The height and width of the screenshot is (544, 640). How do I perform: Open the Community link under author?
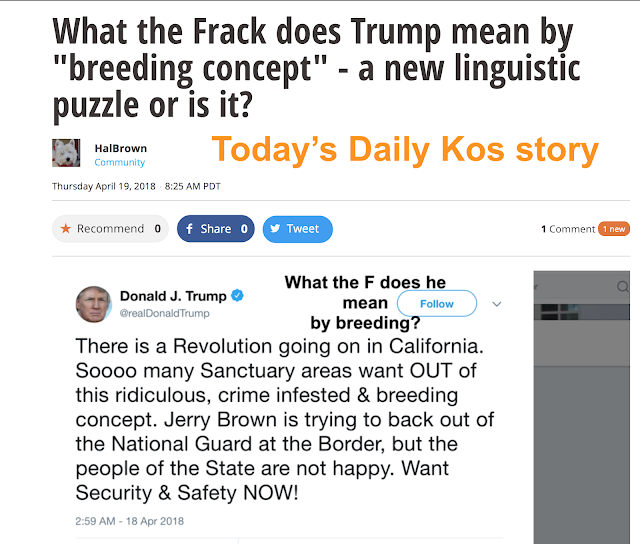tap(120, 162)
